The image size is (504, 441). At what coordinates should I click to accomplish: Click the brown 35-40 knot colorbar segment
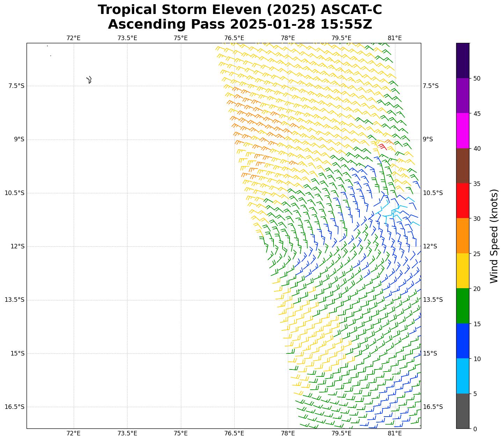point(463,166)
